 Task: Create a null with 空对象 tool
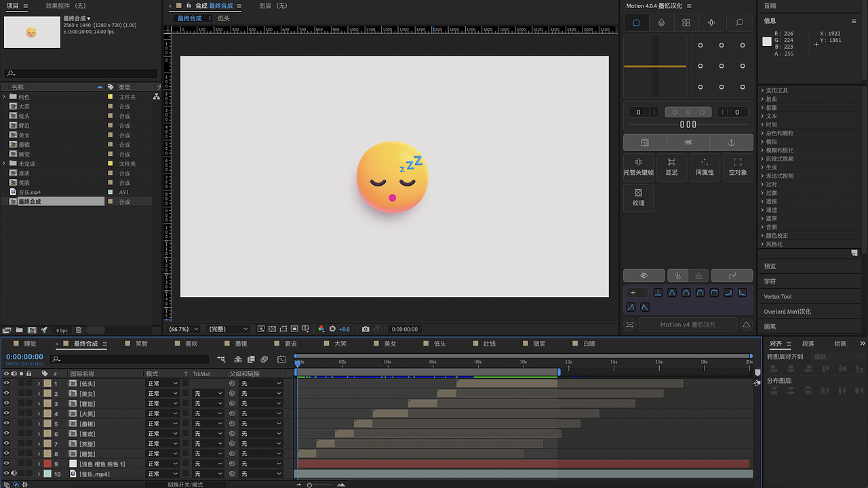[x=738, y=167]
